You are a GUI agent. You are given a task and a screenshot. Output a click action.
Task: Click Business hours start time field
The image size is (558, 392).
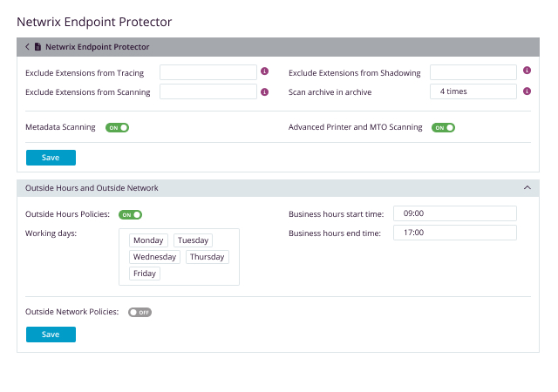click(x=455, y=213)
